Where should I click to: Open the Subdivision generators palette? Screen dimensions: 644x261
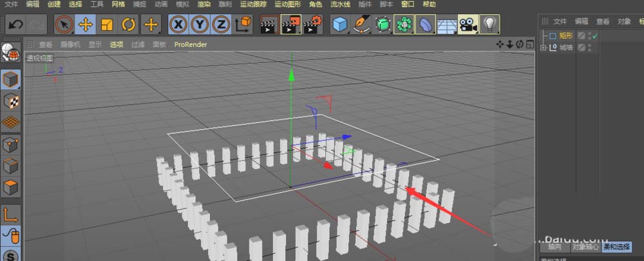tap(383, 25)
